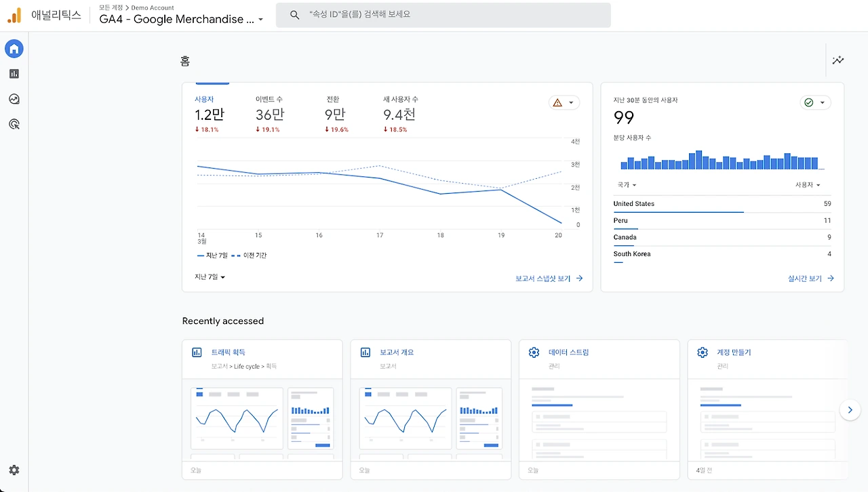Expand the green checkmark status dropdown
This screenshot has height=492, width=868.
pos(815,103)
